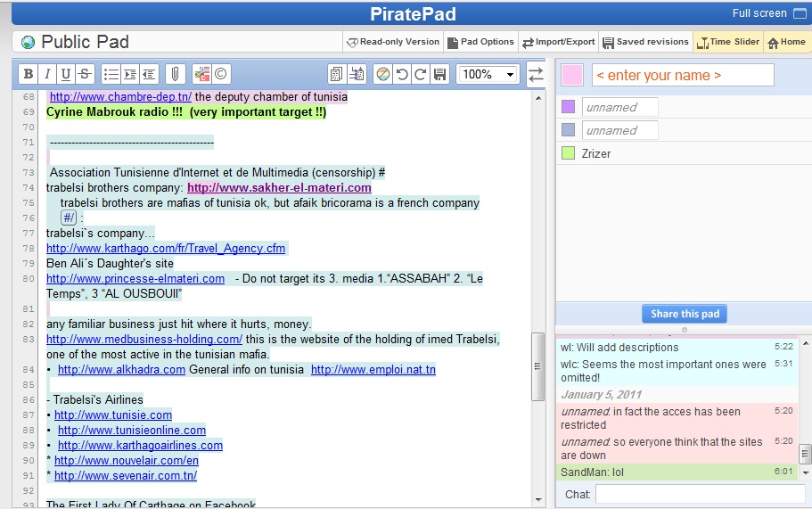Toggle italic text formatting
Viewport: 812px width, 509px height.
click(46, 74)
